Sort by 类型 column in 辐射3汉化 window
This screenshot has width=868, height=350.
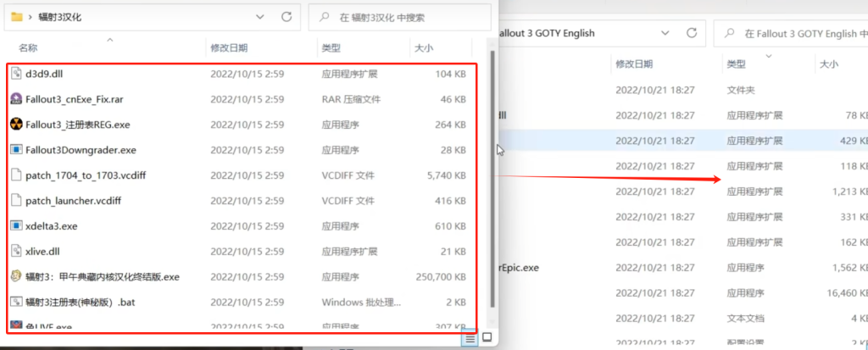[331, 48]
